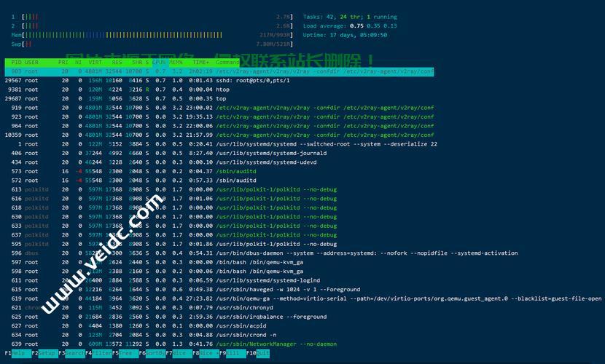Select the highlighted PID 903 v2ray row
The image size is (605, 364).
219,71
